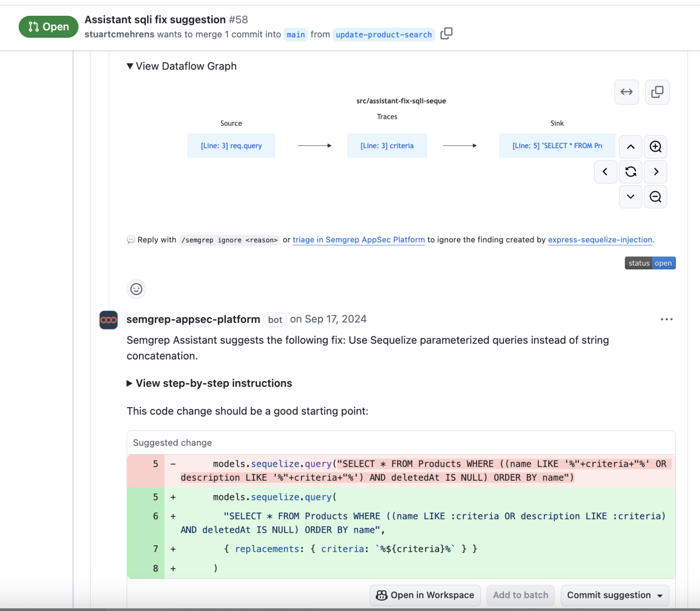The height and width of the screenshot is (611, 700).
Task: Pan the dataflow graph right
Action: 655,172
